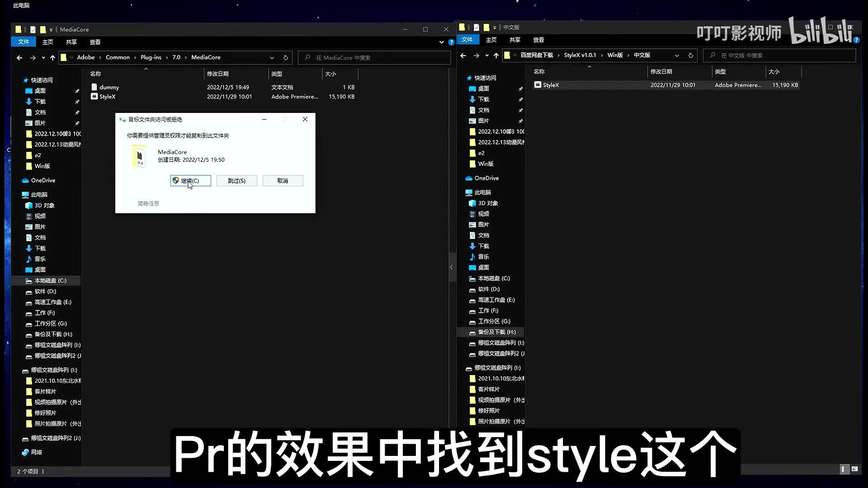Select the dummy text file
Image resolution: width=868 pixels, height=488 pixels.
(x=109, y=87)
